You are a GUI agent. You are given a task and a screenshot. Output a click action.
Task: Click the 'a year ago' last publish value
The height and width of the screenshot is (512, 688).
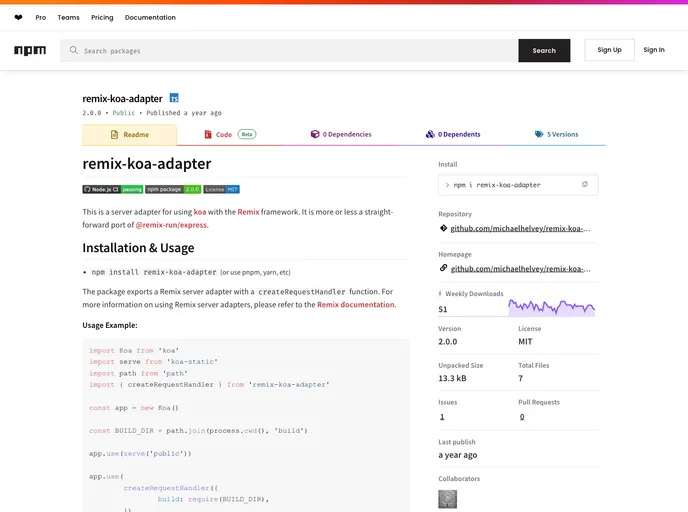click(458, 455)
